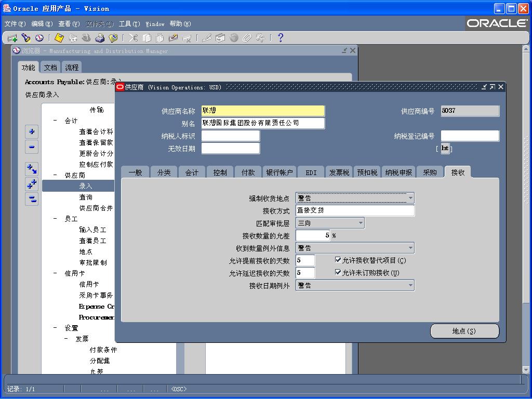Click the Cut scissors icon
This screenshot has width=532, height=399.
pos(133,38)
